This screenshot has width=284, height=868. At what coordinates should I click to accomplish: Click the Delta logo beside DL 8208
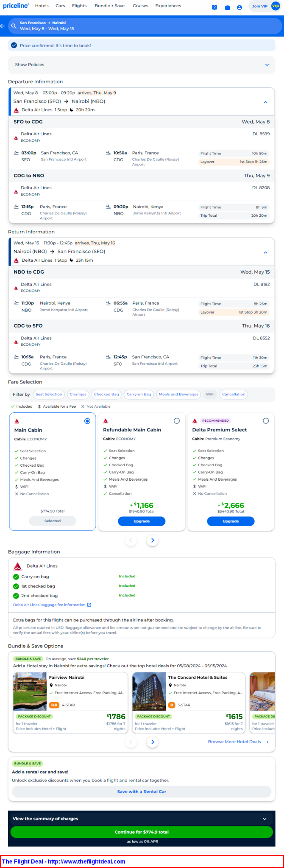point(16,192)
